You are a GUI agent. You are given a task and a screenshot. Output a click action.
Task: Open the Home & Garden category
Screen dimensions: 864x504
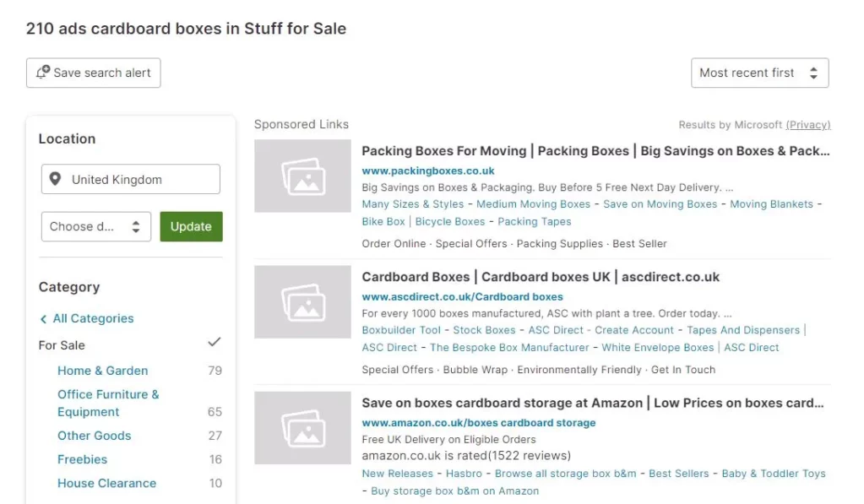(102, 371)
